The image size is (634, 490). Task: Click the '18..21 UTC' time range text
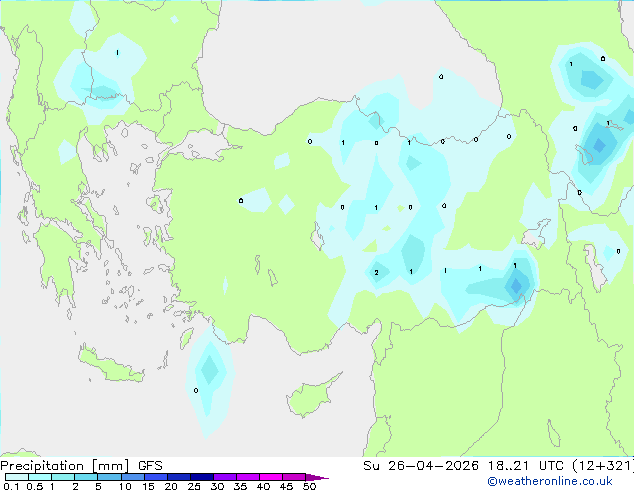(526, 466)
